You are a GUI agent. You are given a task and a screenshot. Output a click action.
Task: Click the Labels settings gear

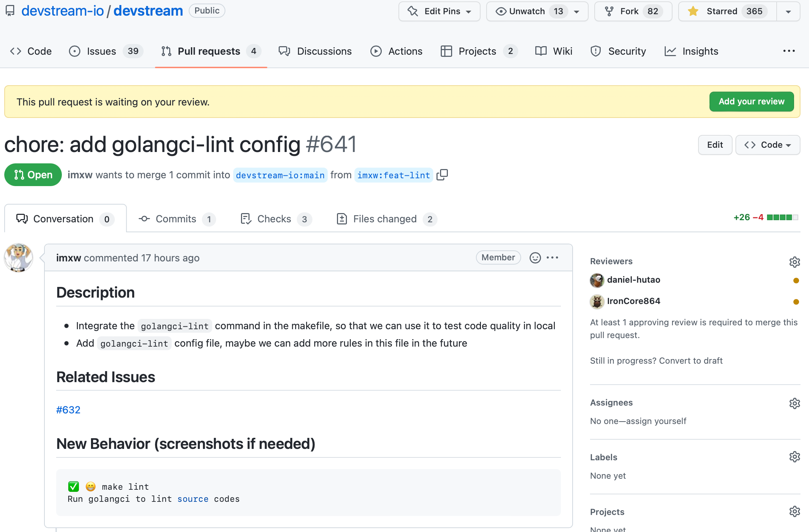pyautogui.click(x=794, y=456)
